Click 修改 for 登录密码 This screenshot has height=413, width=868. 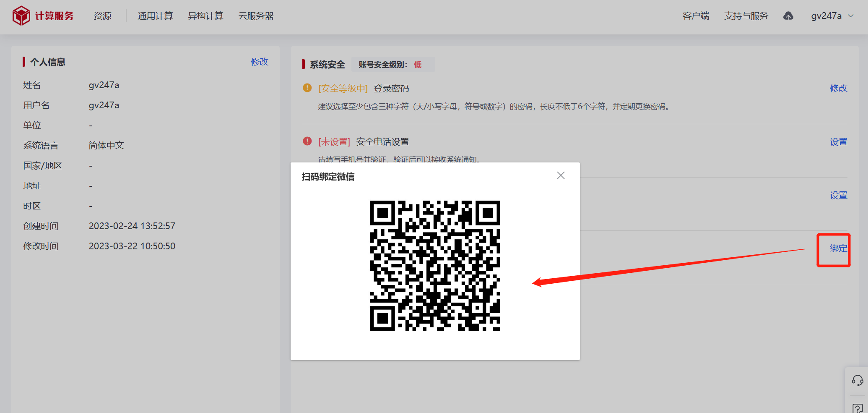point(839,88)
